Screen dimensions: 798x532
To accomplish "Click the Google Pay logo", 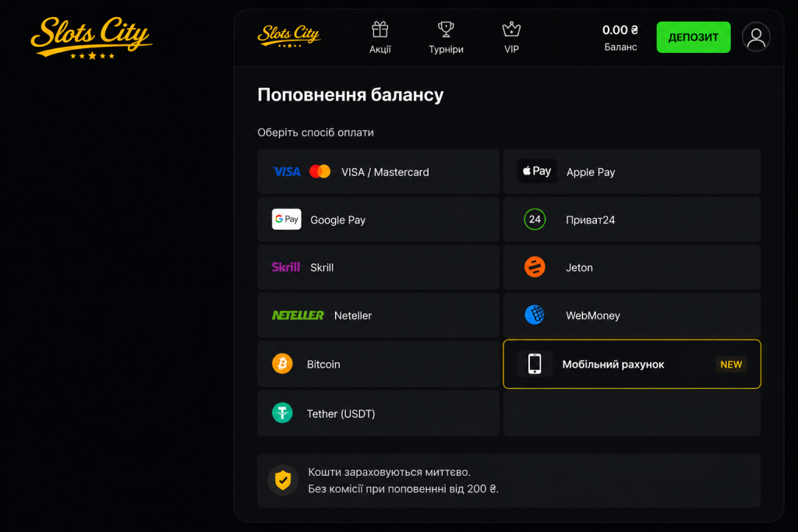I will coord(287,219).
